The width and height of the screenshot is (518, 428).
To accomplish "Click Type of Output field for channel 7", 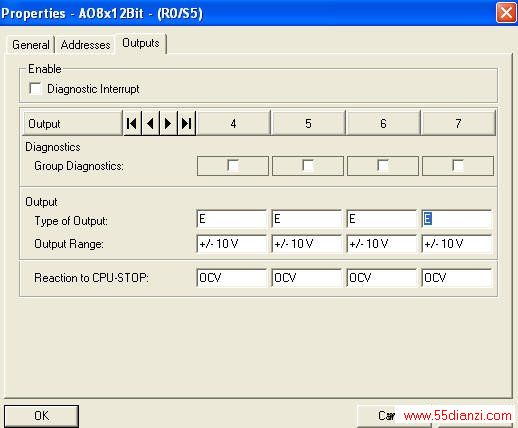I will (x=457, y=219).
